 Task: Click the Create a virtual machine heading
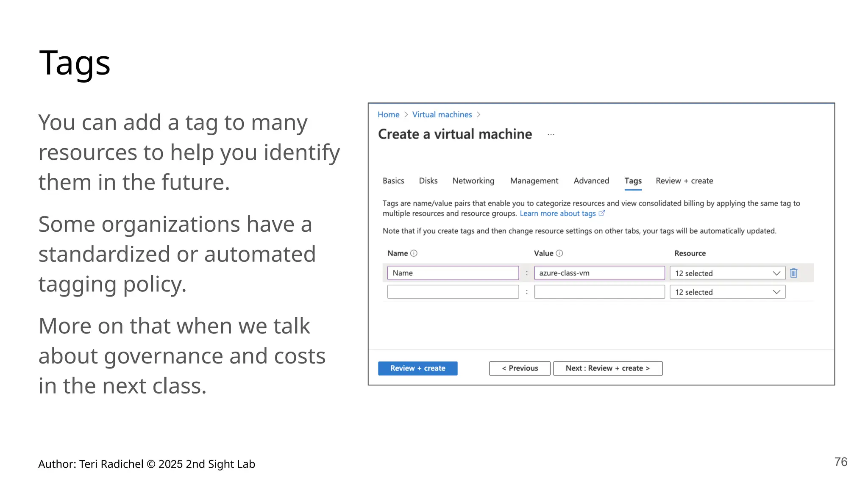click(455, 134)
